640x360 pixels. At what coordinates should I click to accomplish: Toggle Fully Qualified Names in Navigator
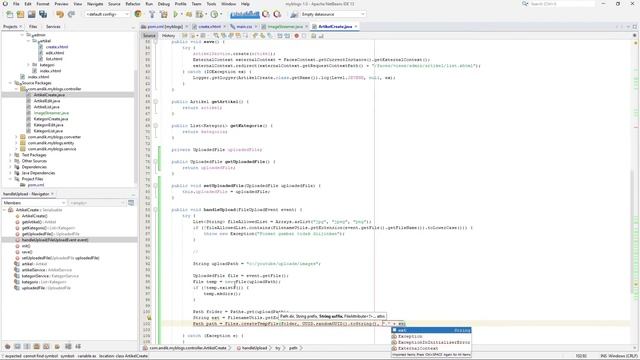tap(57, 347)
